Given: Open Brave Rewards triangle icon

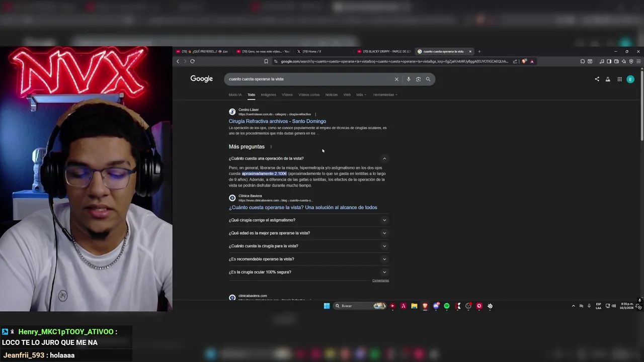Looking at the screenshot, I should 532,61.
